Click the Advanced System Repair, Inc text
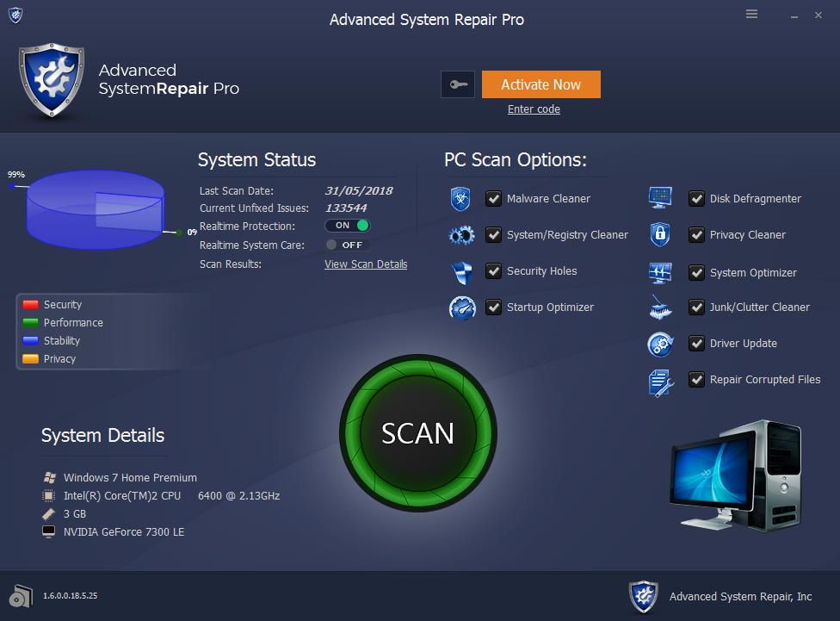Viewport: 840px width, 621px height. pos(740,596)
